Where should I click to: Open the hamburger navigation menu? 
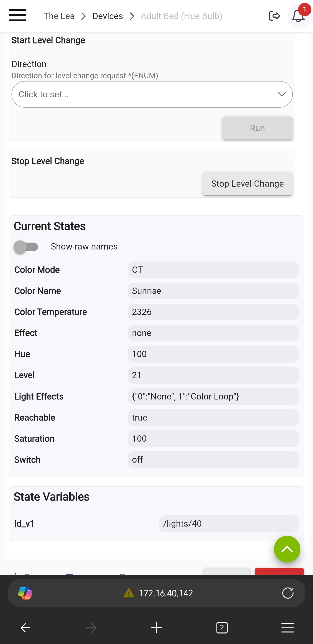point(18,15)
